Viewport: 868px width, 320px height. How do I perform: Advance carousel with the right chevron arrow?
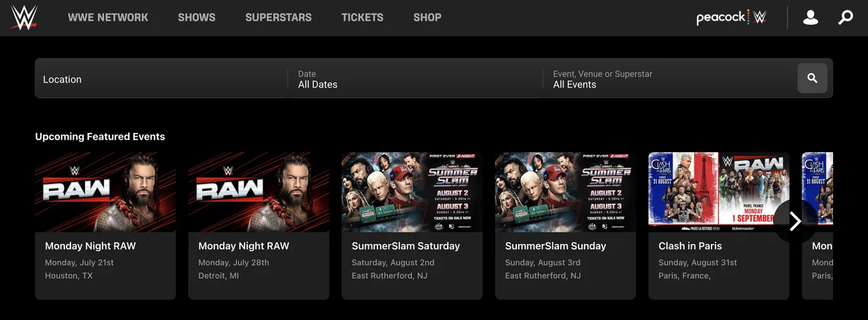[794, 221]
